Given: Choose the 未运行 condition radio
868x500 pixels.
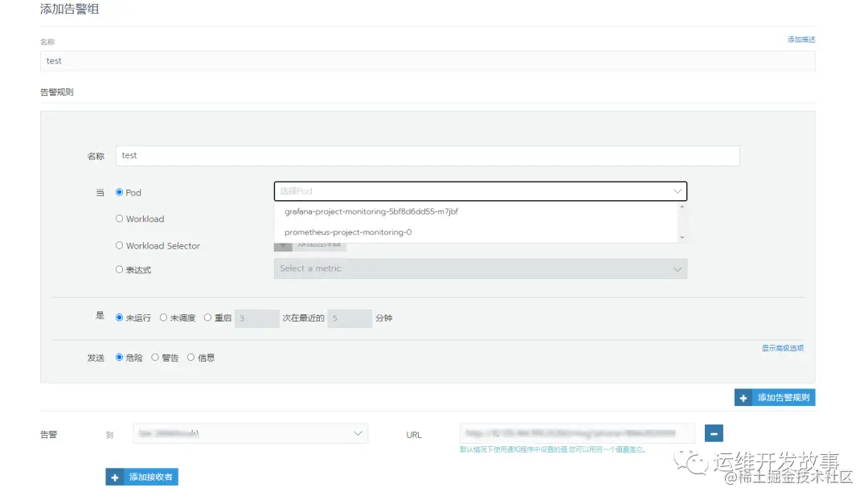Looking at the screenshot, I should coord(119,318).
